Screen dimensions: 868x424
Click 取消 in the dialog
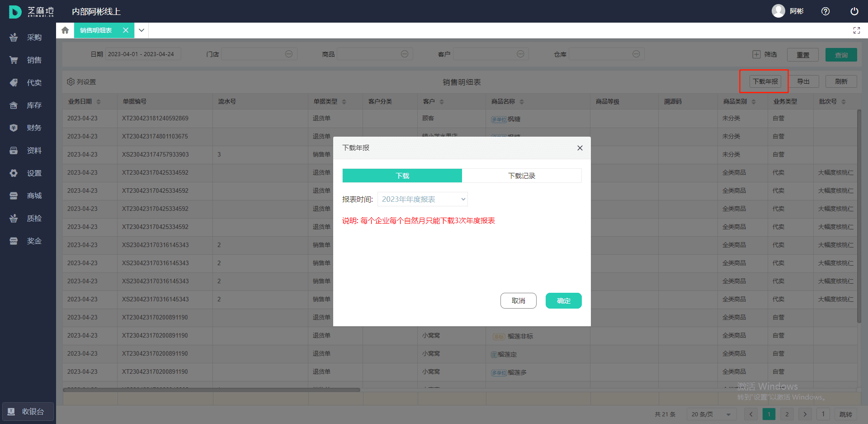click(519, 301)
